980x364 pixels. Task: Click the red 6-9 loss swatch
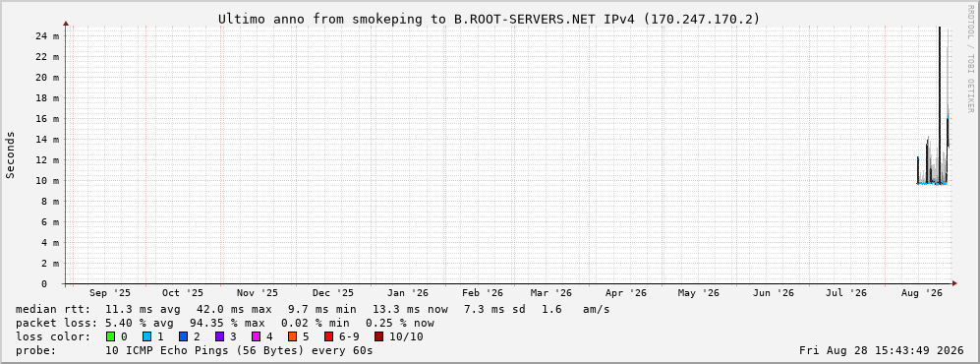(x=328, y=336)
